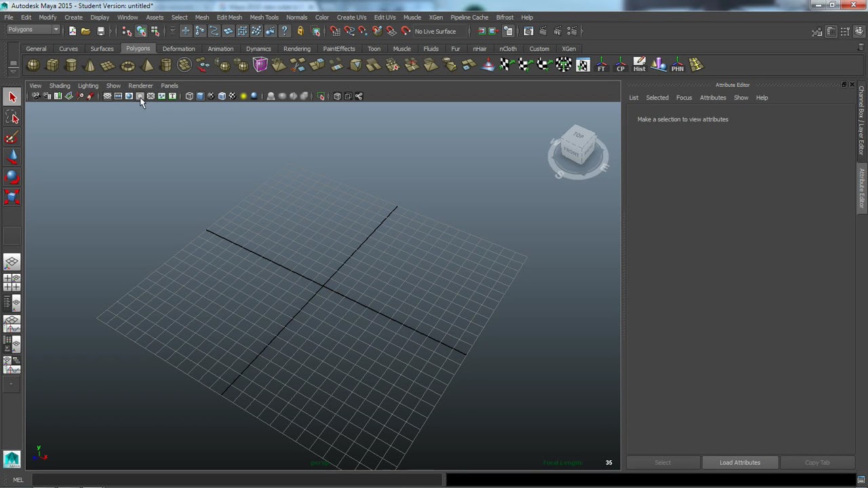Create a polygon cone from shelf
The image size is (868, 488).
(90, 65)
